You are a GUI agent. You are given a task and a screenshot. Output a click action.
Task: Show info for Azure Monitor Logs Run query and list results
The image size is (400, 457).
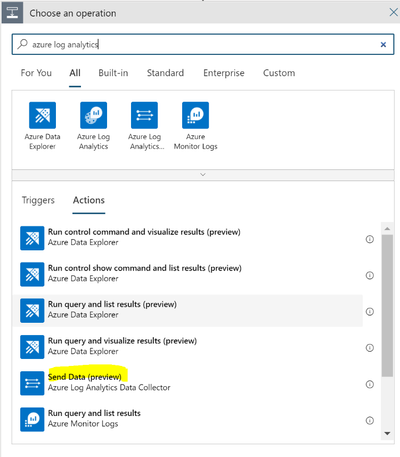pos(370,421)
